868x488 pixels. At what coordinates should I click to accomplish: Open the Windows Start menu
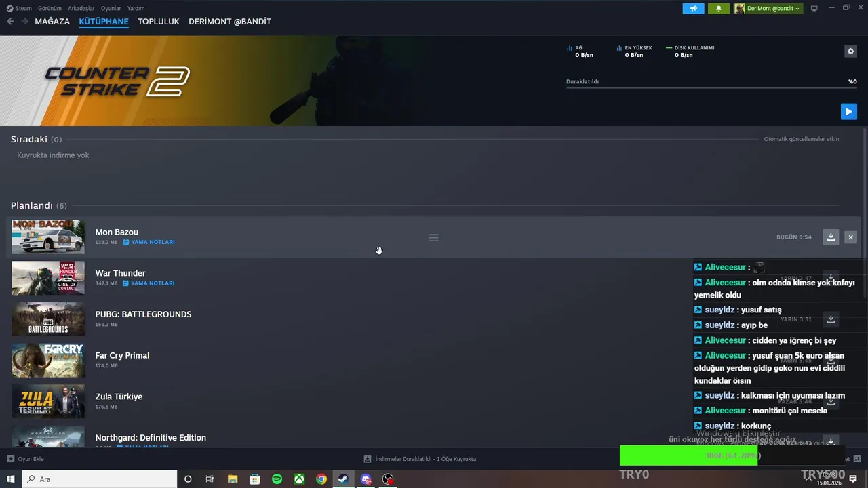pyautogui.click(x=11, y=479)
